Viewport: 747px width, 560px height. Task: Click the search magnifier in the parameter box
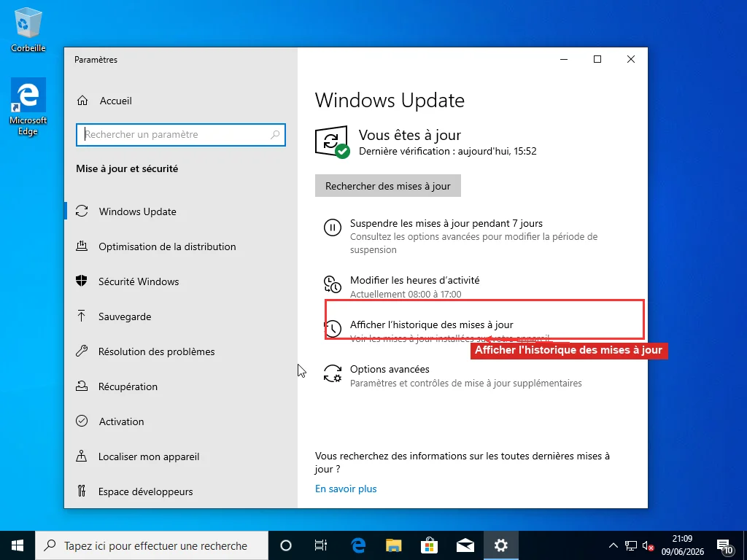(275, 135)
